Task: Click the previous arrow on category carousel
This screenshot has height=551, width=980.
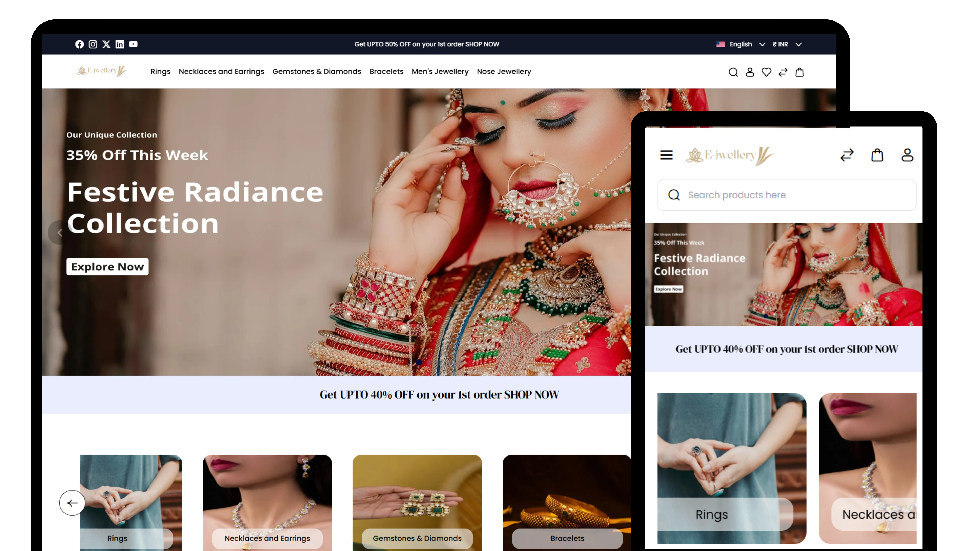Action: (x=72, y=503)
